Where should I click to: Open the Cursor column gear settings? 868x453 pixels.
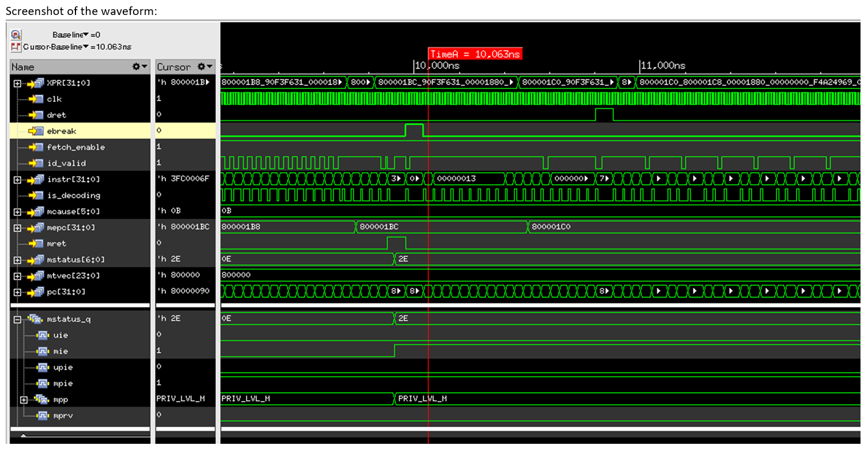(x=202, y=67)
